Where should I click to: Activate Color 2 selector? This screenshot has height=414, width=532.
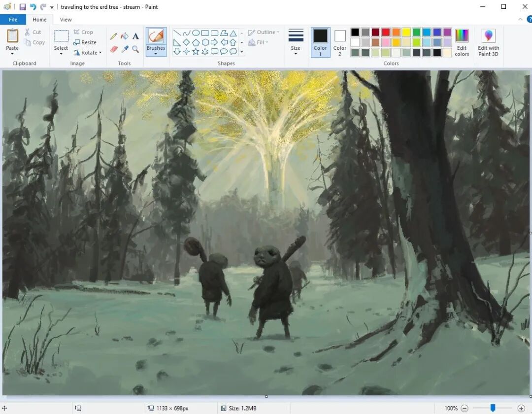340,42
